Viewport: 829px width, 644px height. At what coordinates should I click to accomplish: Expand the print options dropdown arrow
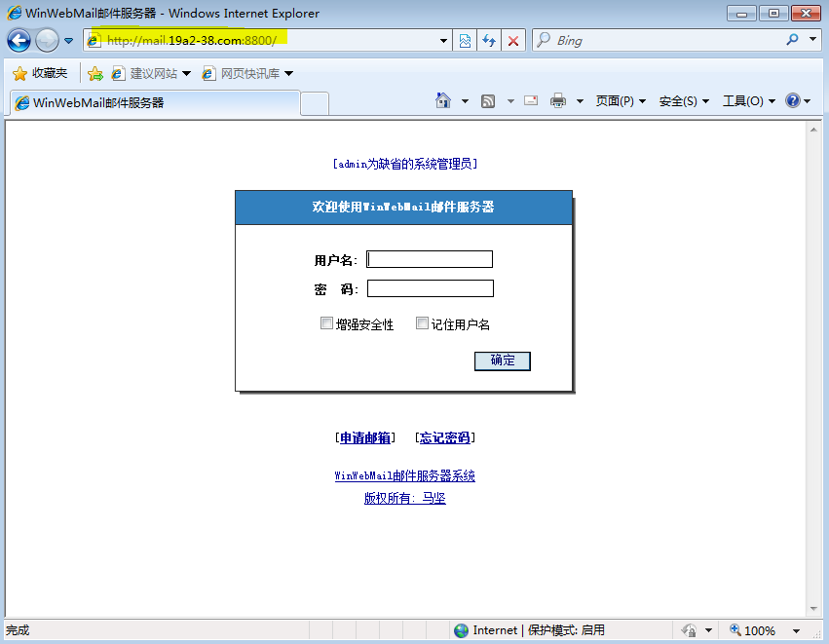pyautogui.click(x=580, y=101)
